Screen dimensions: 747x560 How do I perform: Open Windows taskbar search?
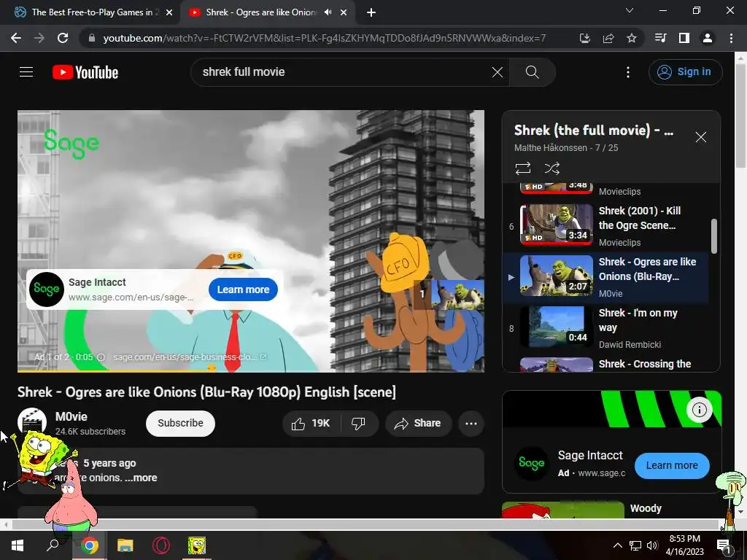point(53,545)
